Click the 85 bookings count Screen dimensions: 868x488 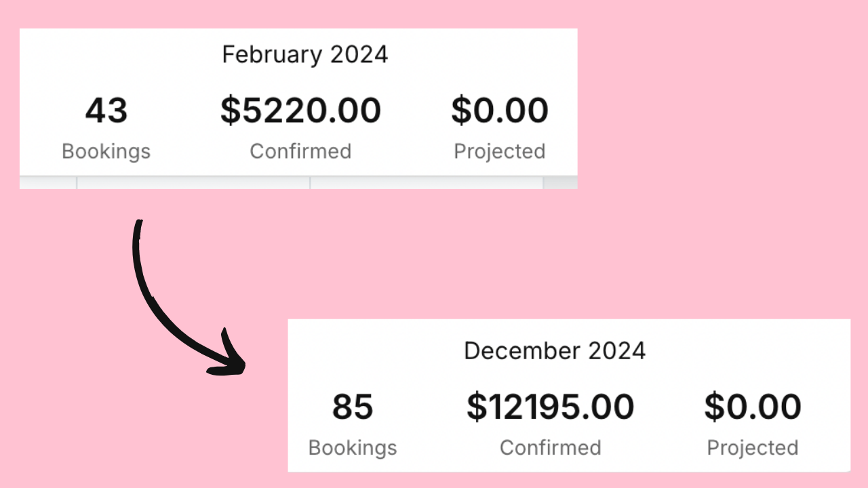pyautogui.click(x=353, y=407)
